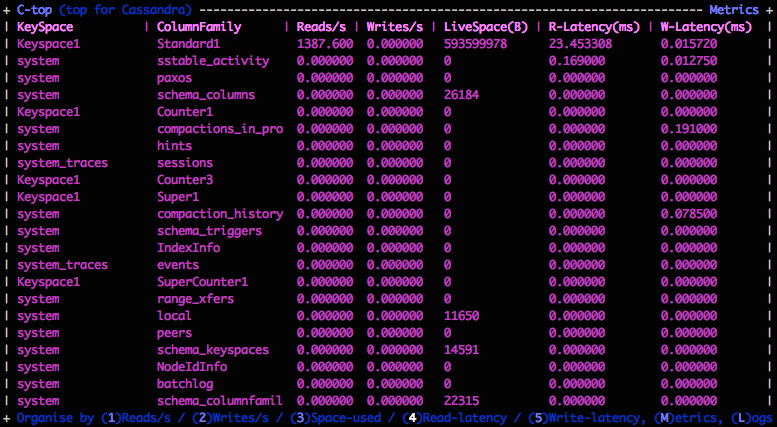Image resolution: width=777 pixels, height=427 pixels.
Task: Click the 22315 live space value
Action: (x=461, y=401)
